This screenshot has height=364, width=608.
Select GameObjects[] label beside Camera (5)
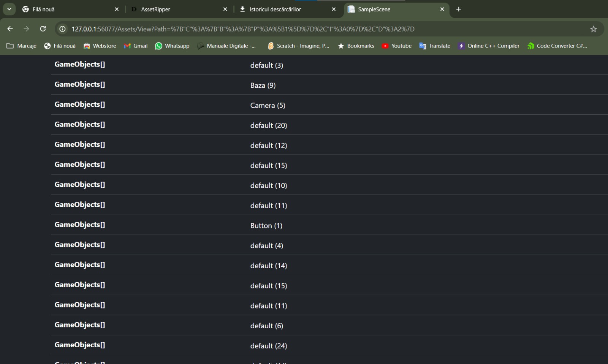point(80,104)
